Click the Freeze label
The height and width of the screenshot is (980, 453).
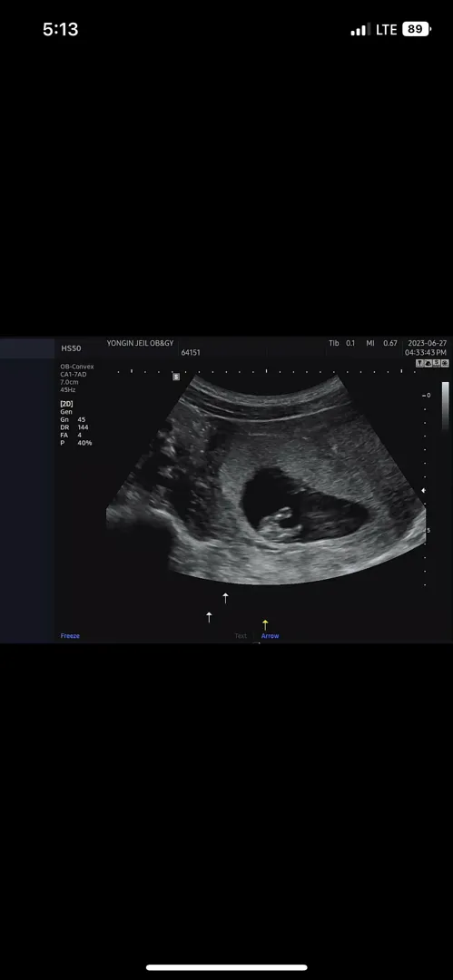pos(70,635)
